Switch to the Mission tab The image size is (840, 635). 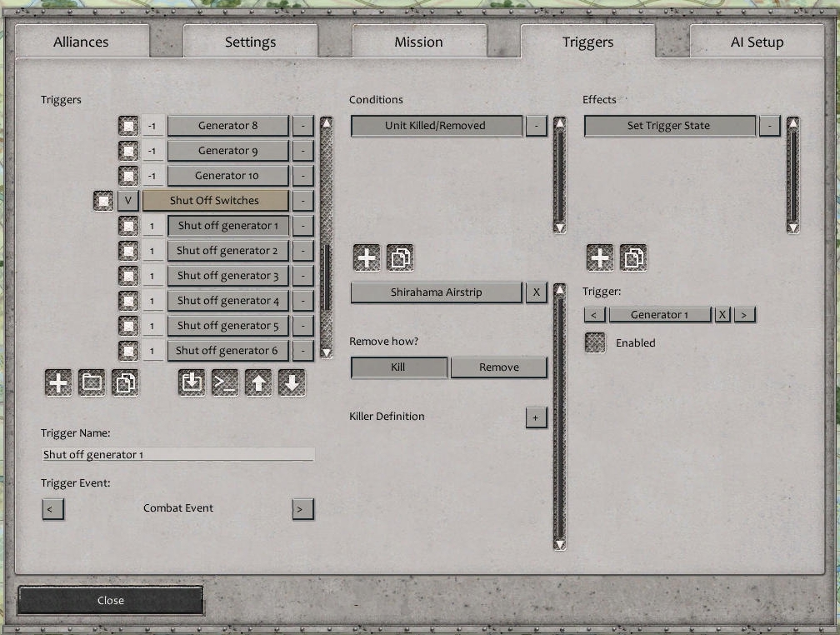pyautogui.click(x=419, y=42)
